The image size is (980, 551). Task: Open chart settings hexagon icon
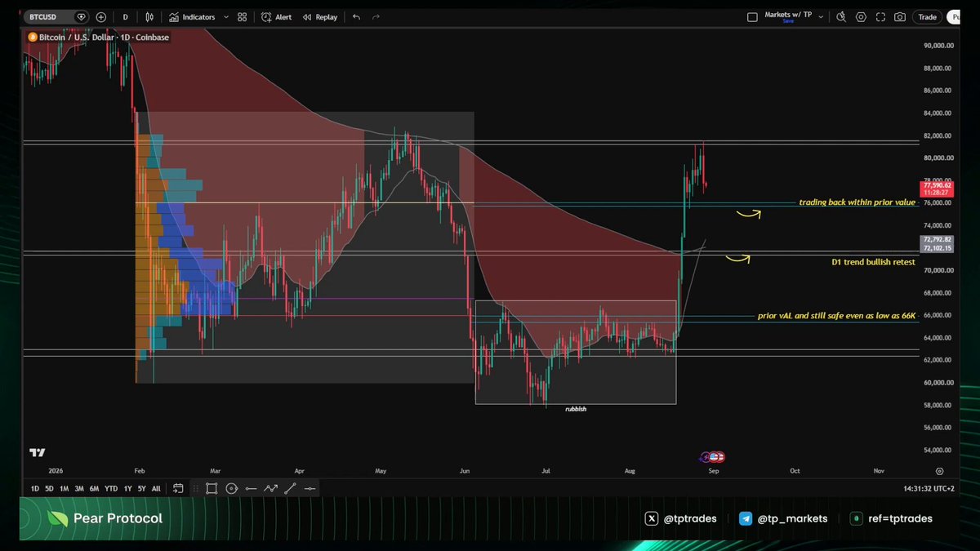tap(861, 16)
